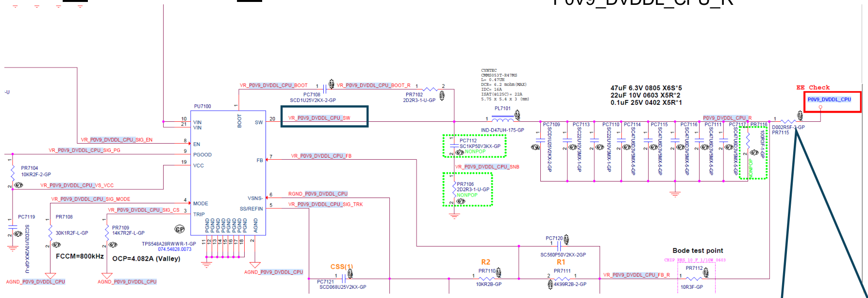Select the SCD1U25V2KX-2-GP value under PC7108

coord(313,100)
